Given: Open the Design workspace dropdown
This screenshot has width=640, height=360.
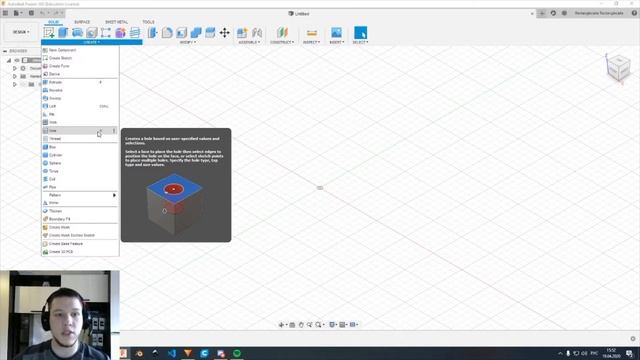Looking at the screenshot, I should coord(21,32).
